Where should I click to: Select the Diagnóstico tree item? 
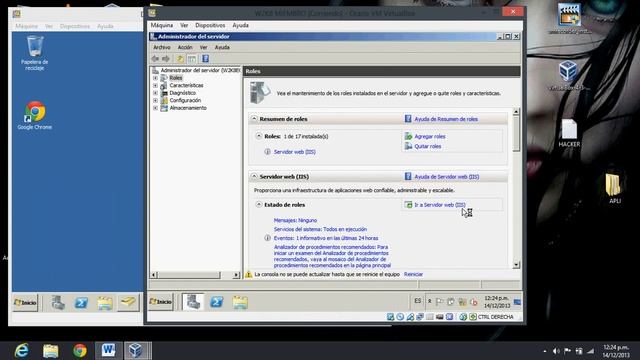point(182,93)
